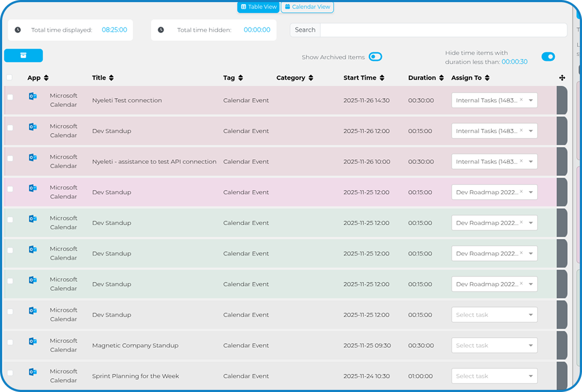This screenshot has height=392, width=582.
Task: Switch to Calendar View tab
Action: (308, 7)
